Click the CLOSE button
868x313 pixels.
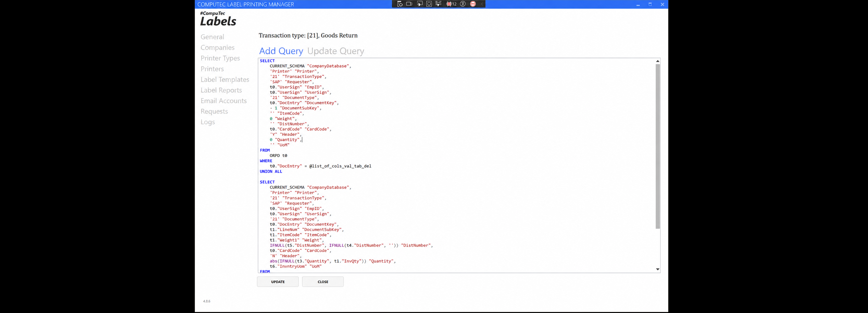pos(323,282)
